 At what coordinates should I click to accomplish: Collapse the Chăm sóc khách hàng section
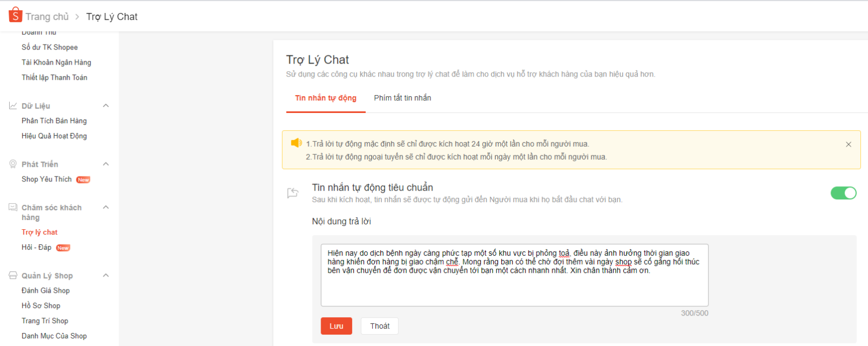[x=106, y=207]
